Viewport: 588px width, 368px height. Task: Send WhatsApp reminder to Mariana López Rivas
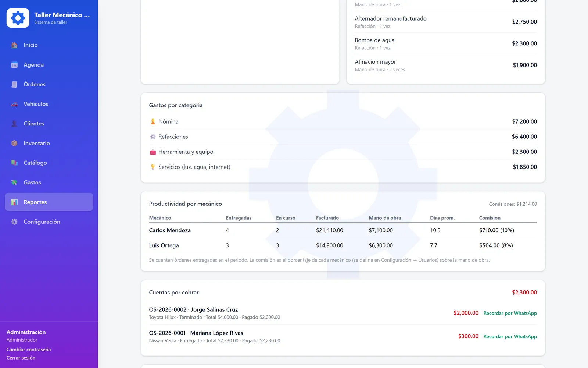click(x=510, y=336)
